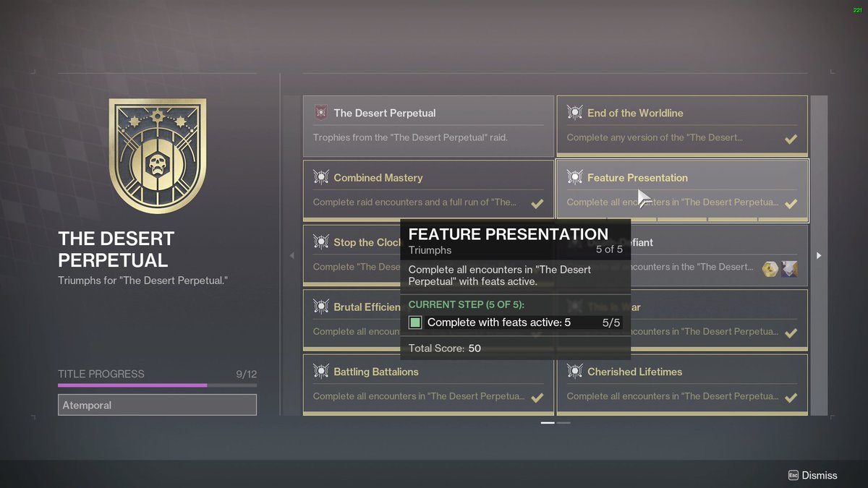This screenshot has width=868, height=488.
Task: Click 'Trophies from the "The Desert Perpetual" raid.' text
Action: [x=410, y=137]
